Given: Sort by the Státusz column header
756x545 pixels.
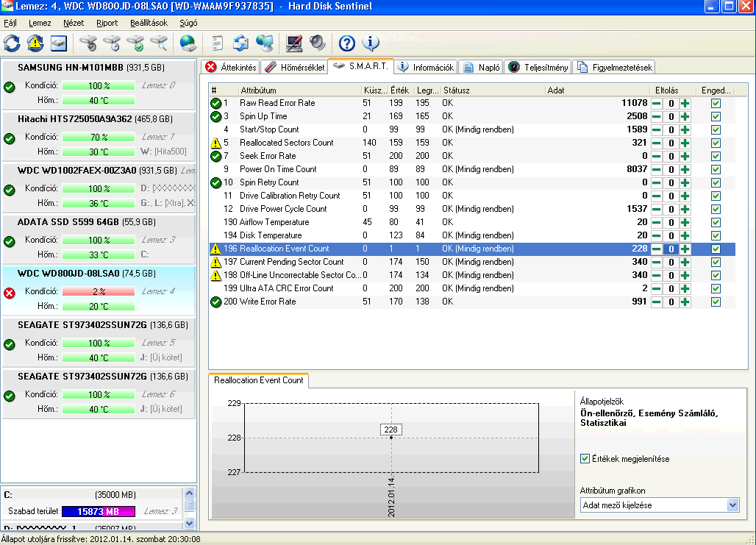Looking at the screenshot, I should pos(493,90).
